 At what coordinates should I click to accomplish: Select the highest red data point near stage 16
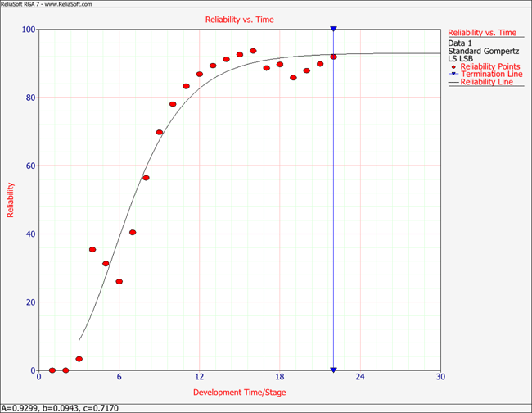253,51
